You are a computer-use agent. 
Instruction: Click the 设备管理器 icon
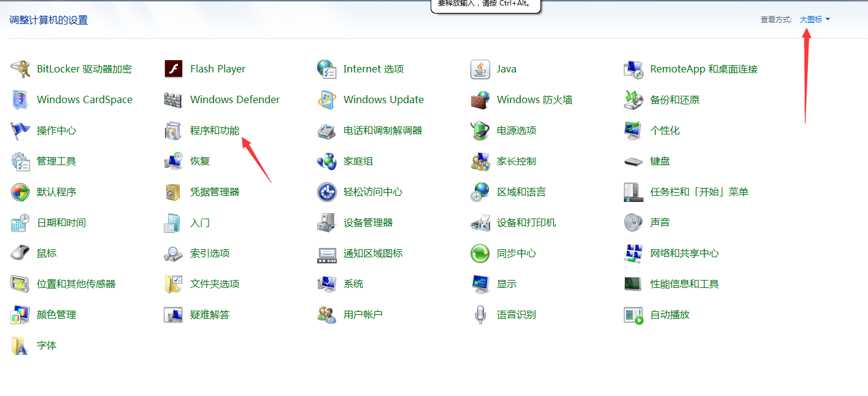pyautogui.click(x=327, y=222)
